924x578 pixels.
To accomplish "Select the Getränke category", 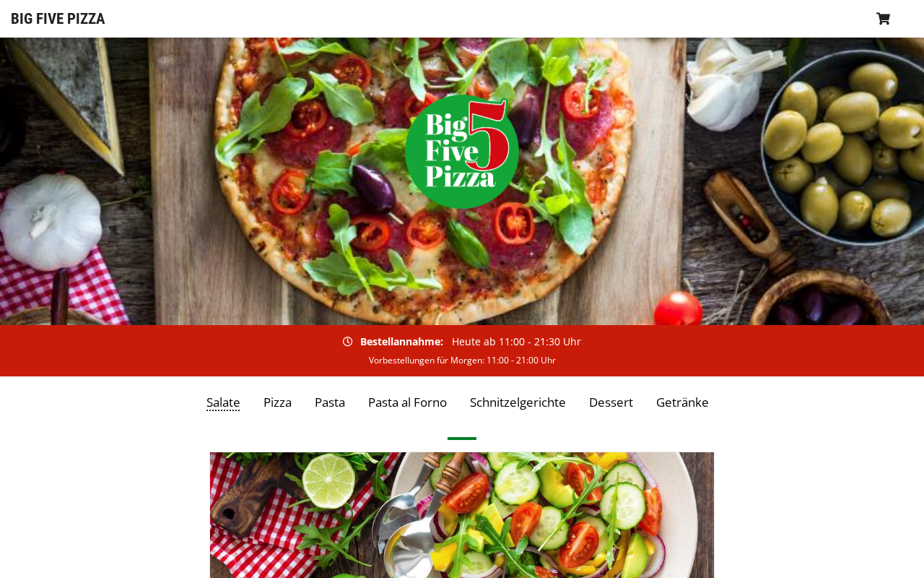I will 682,402.
